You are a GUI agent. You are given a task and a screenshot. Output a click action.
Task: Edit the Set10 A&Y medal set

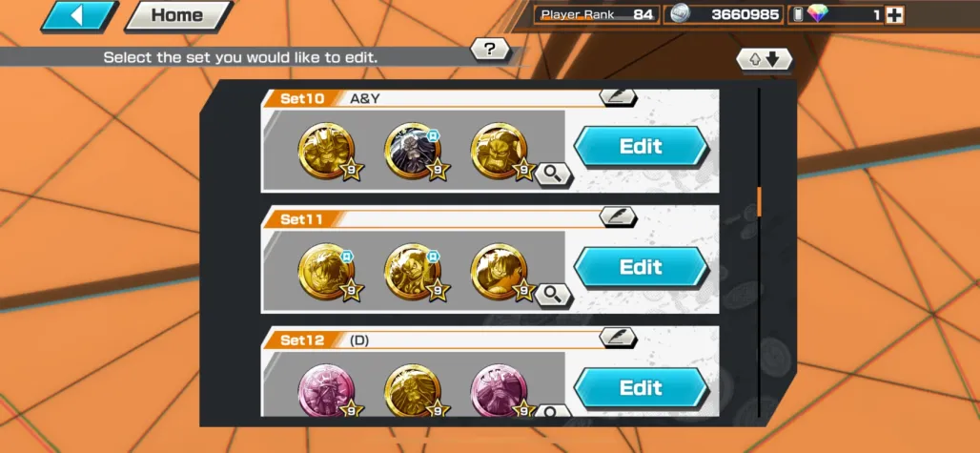click(x=642, y=147)
